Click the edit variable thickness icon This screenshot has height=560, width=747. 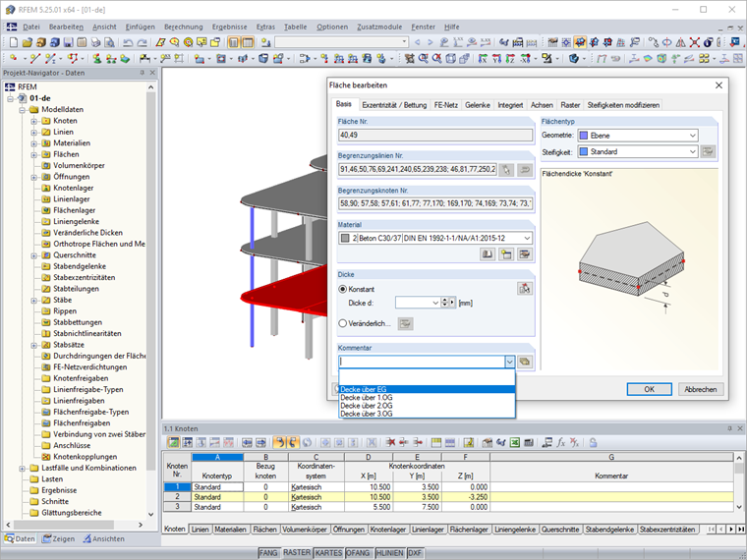[x=405, y=324]
